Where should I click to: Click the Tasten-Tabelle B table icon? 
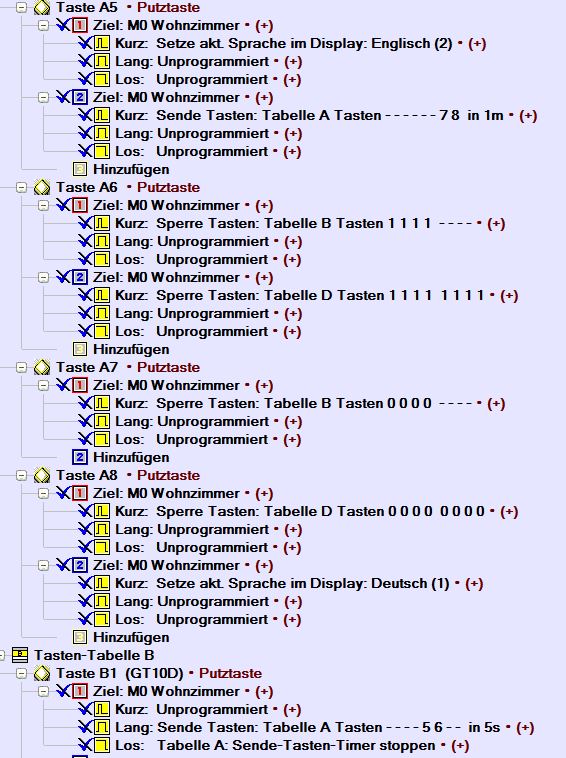click(20, 656)
